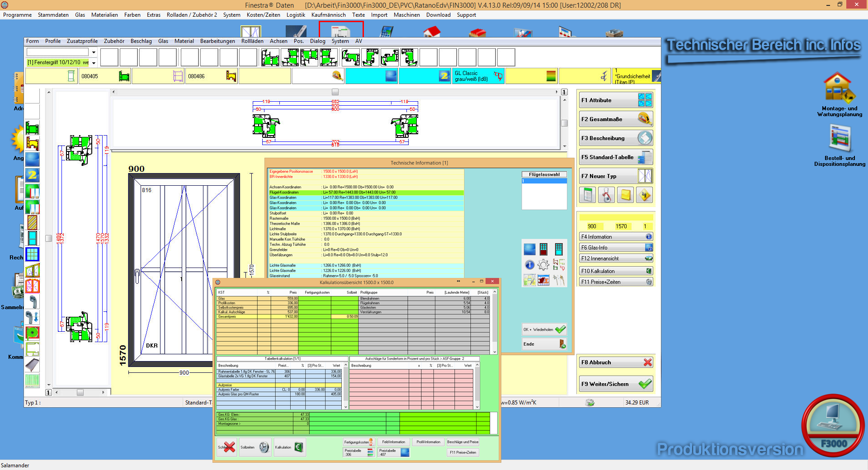Open the Maschinen menu
Screen dimensions: 868x470
click(407, 15)
